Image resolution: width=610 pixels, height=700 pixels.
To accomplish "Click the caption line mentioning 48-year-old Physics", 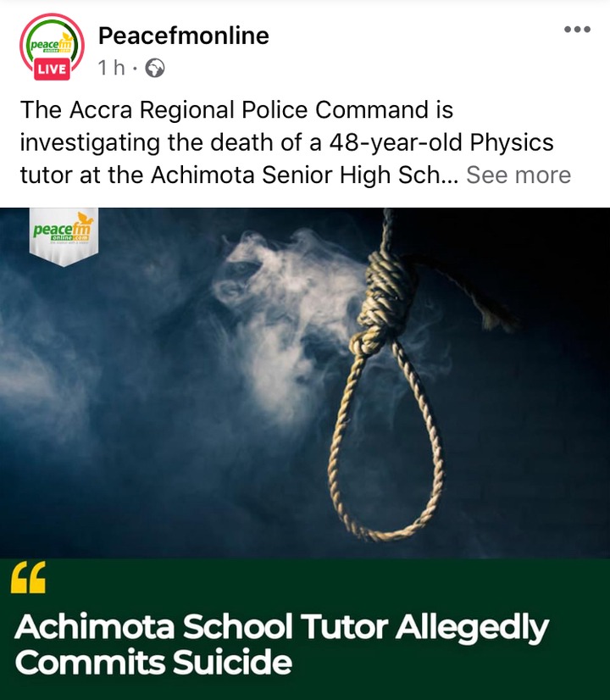I will [x=287, y=143].
